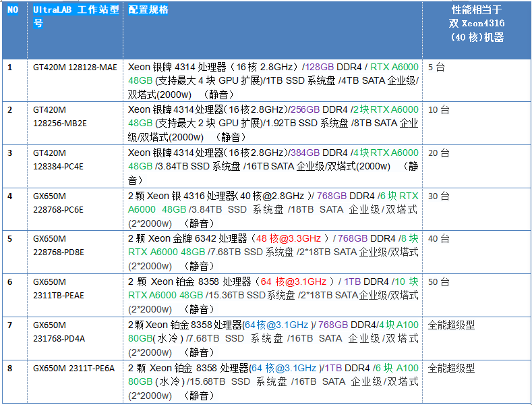This screenshot has width=532, height=405.
Task: Click green '6块 A100' text in row 8
Action: pos(396,368)
